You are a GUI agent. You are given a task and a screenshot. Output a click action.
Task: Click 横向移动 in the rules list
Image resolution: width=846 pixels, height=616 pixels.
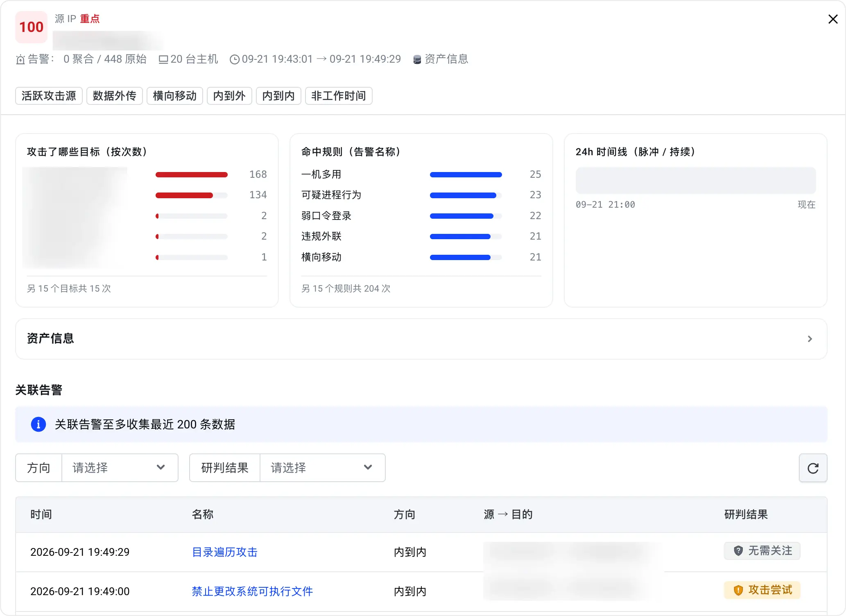click(321, 257)
